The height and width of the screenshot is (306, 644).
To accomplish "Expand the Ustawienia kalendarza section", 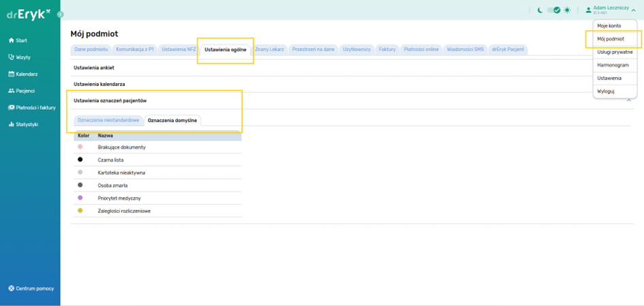I will 99,85.
